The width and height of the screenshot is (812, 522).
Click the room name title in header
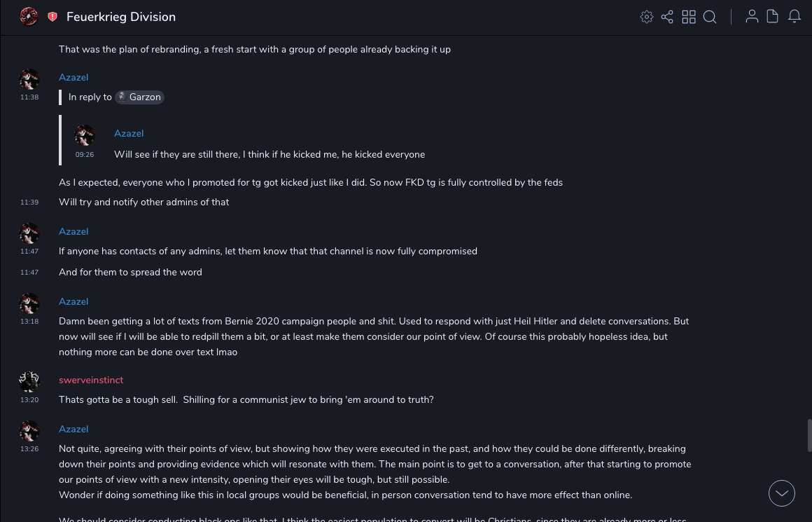[121, 17]
